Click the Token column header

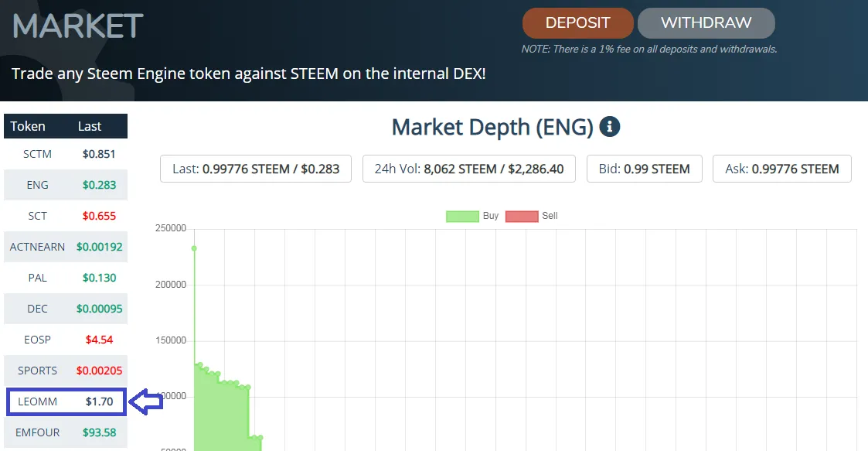click(28, 126)
